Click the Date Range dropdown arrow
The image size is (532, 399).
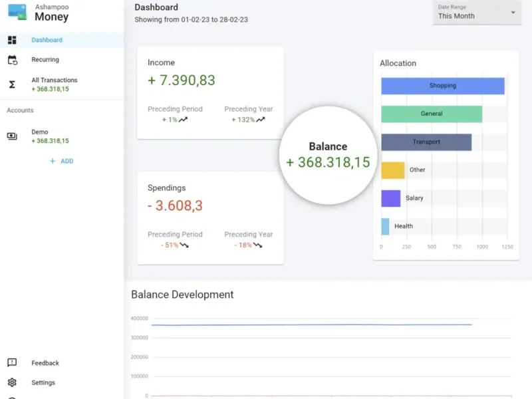coord(513,13)
